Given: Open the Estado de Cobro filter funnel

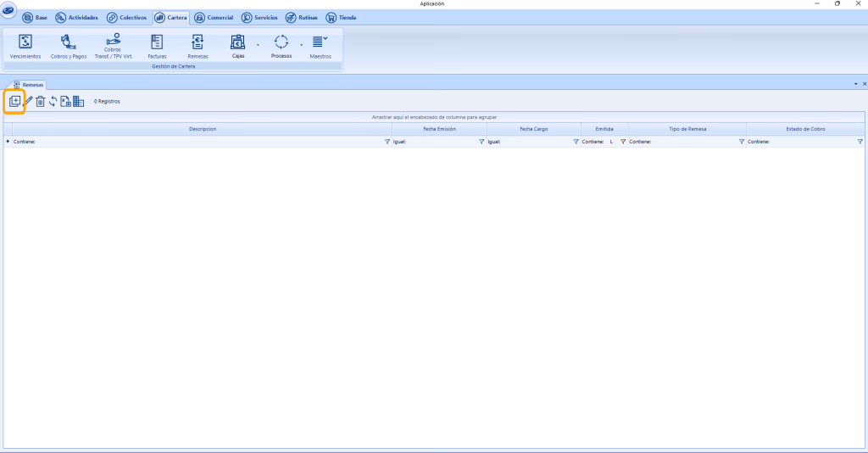Looking at the screenshot, I should [860, 142].
